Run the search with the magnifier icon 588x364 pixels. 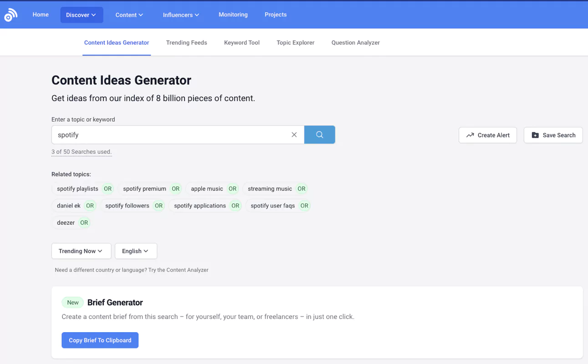319,134
